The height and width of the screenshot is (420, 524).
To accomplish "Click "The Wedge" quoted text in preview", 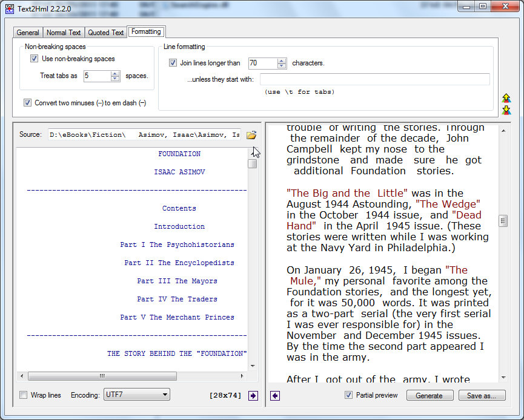I will click(x=448, y=204).
